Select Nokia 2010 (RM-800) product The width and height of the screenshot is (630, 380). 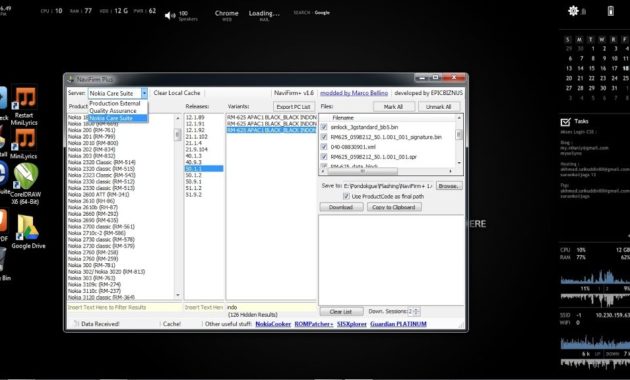93,143
